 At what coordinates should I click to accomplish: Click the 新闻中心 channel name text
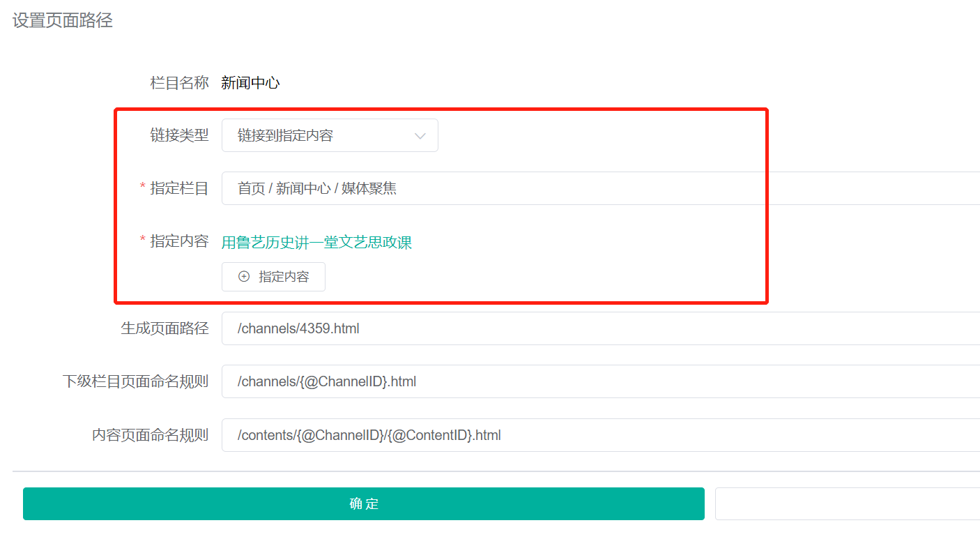point(250,83)
